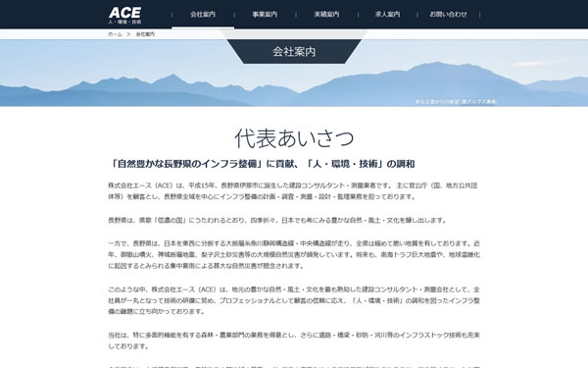Click the 会社案内 breadcrumb entry
The height and width of the screenshot is (368, 588).
145,34
